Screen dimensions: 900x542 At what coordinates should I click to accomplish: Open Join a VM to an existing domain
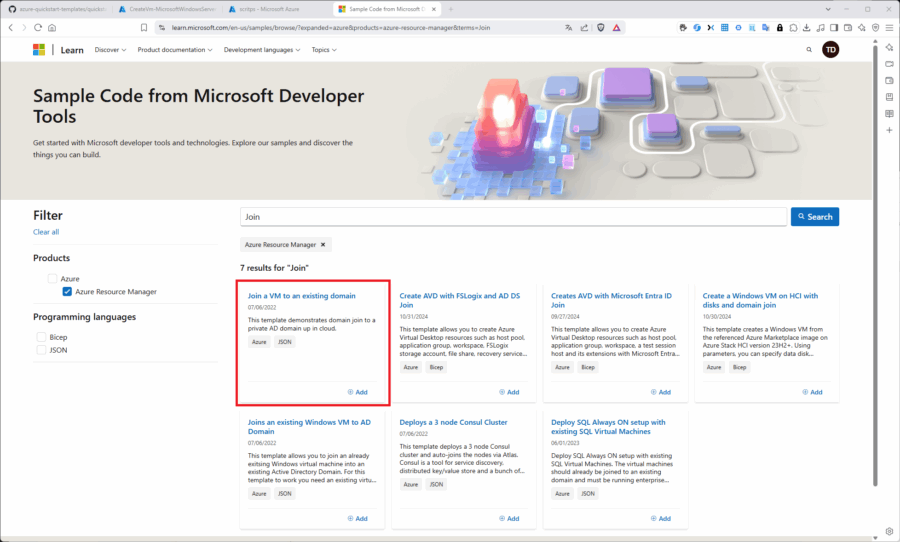pos(301,296)
